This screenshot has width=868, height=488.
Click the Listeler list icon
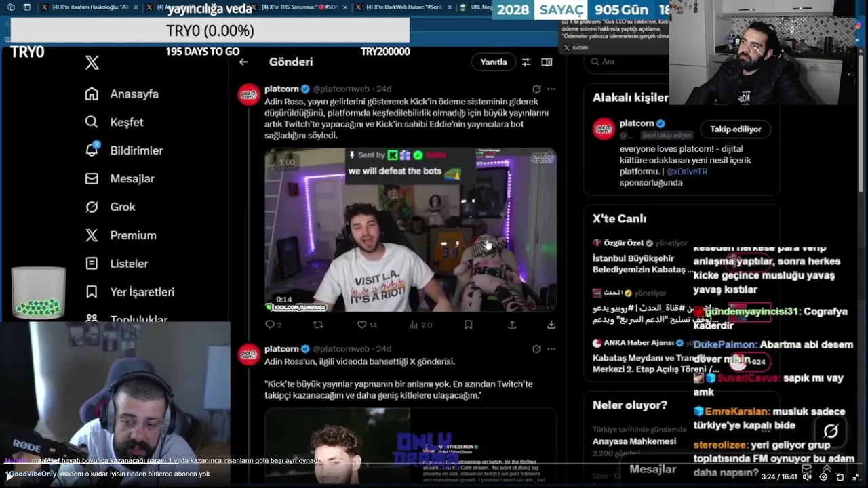(92, 264)
